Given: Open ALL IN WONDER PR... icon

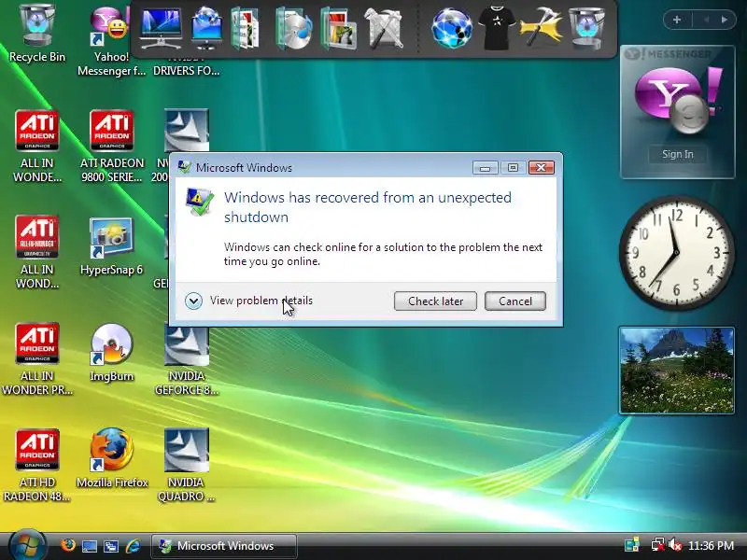Looking at the screenshot, I should coord(36,358).
